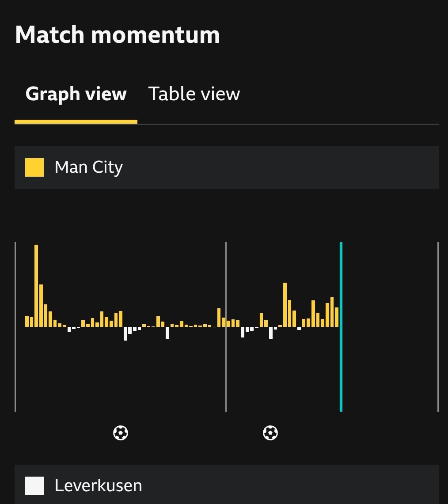Click the white bar above first goal icon
The height and width of the screenshot is (504, 448).
(x=125, y=333)
